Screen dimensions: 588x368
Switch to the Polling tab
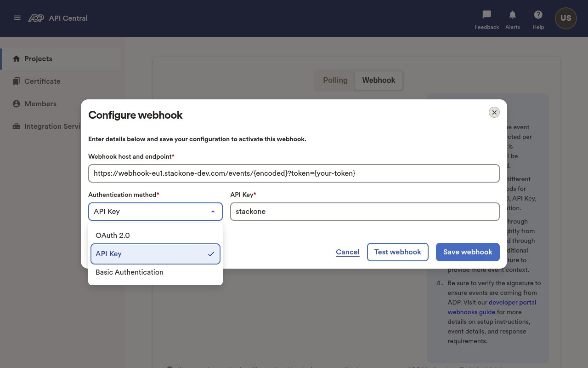pos(335,80)
